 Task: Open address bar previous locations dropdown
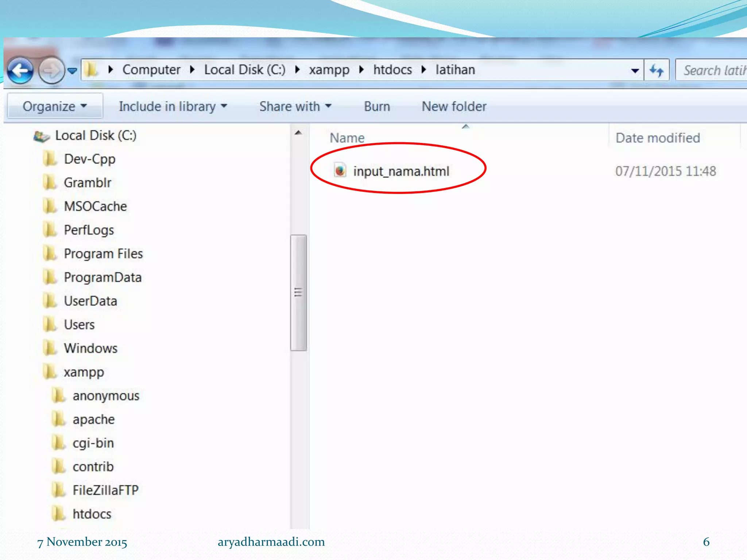(635, 70)
